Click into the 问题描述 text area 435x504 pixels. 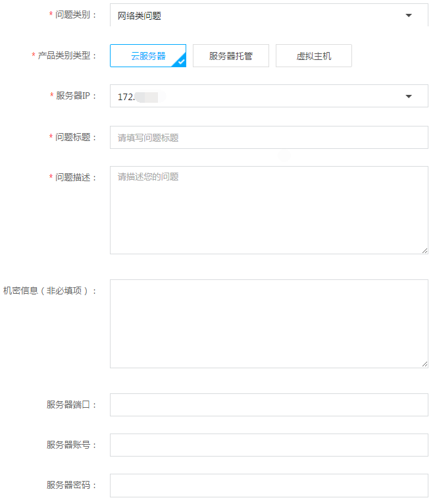269,210
